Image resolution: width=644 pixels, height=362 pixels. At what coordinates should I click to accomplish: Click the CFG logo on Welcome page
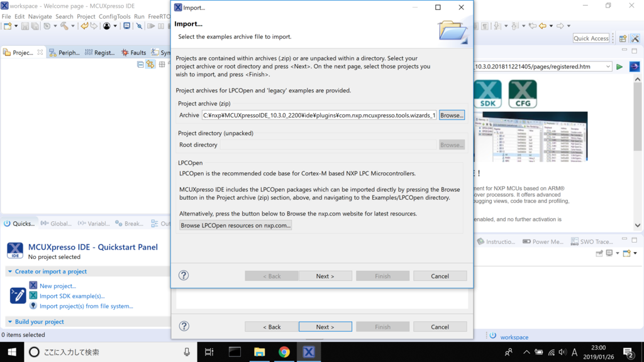pyautogui.click(x=523, y=94)
